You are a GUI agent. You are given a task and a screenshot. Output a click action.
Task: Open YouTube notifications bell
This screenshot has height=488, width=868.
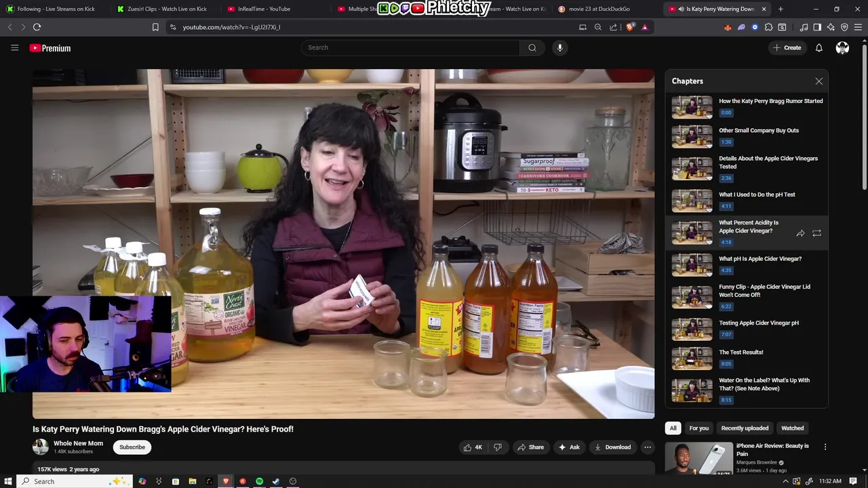(x=818, y=47)
